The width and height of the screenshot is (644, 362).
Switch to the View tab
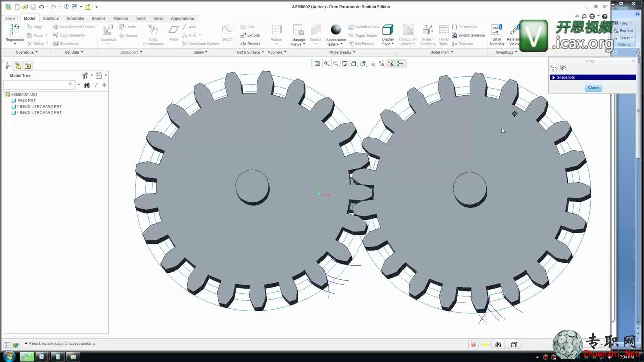click(158, 18)
